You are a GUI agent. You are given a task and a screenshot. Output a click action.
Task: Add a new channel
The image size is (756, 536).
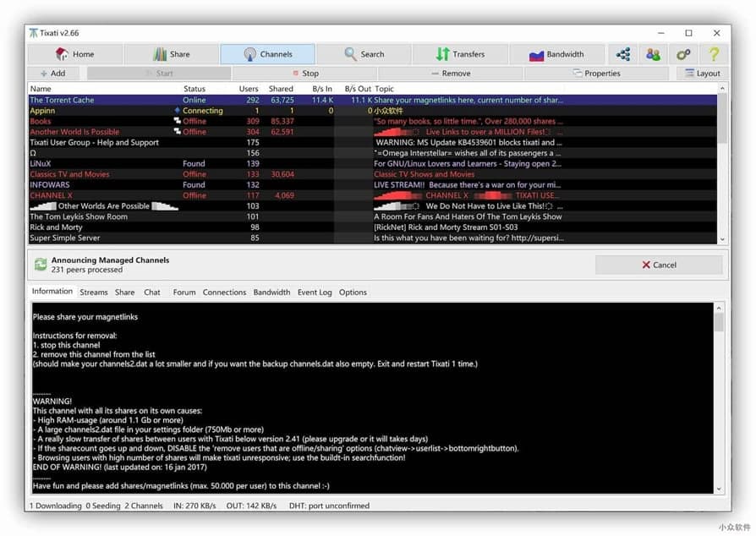click(x=53, y=74)
